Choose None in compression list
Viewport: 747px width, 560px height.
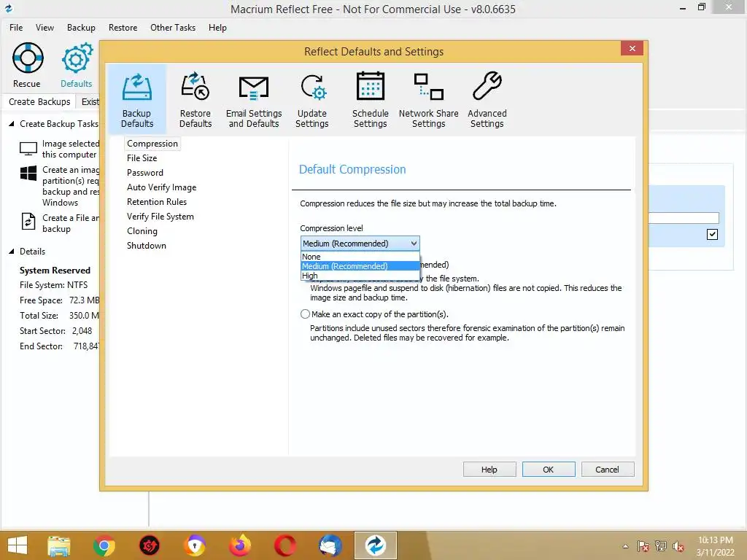point(360,257)
